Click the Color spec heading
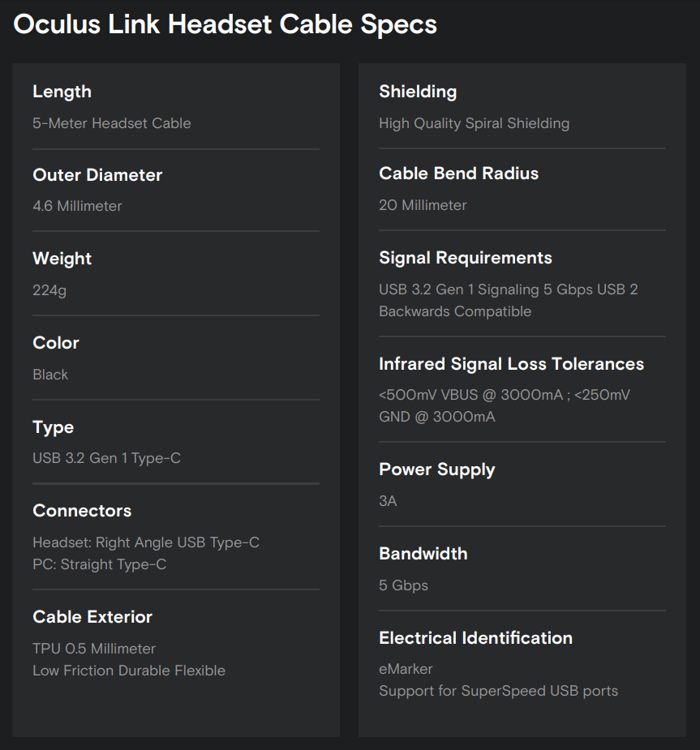This screenshot has height=750, width=700. pos(56,343)
